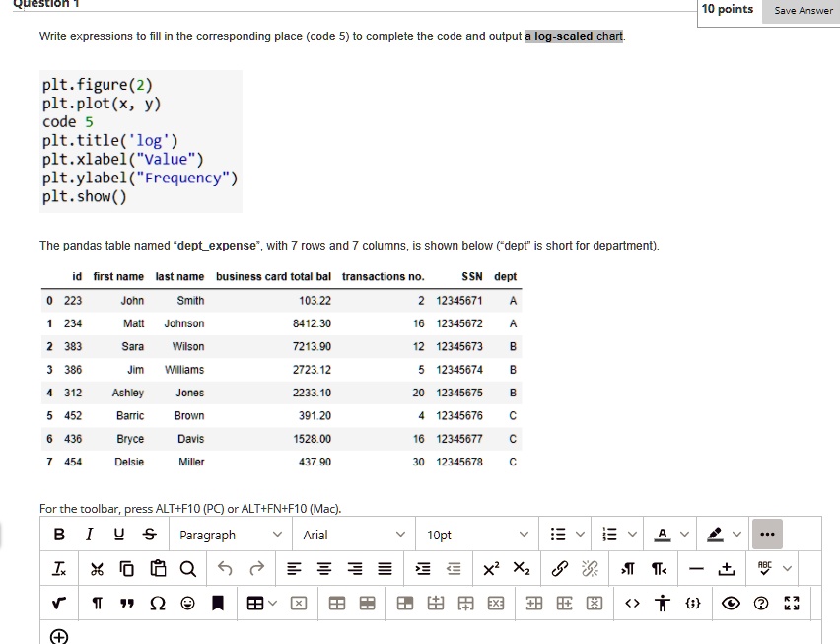Expand highlight color picker arrow

click(x=737, y=535)
